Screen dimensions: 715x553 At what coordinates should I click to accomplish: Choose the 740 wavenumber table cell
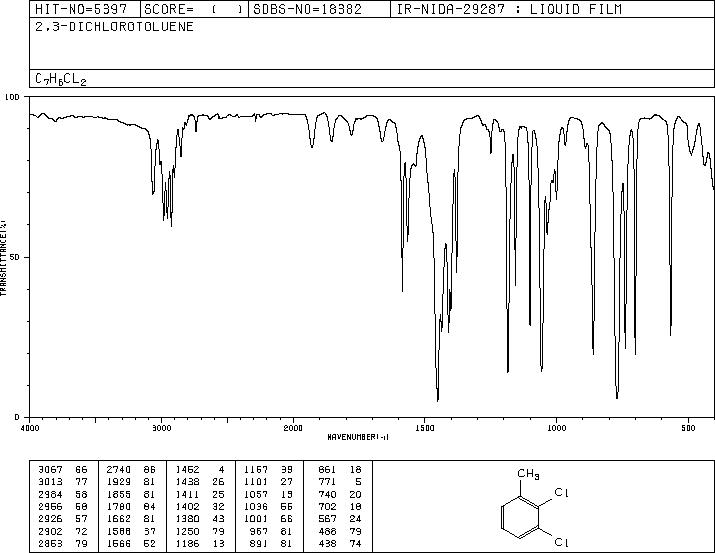click(x=327, y=495)
